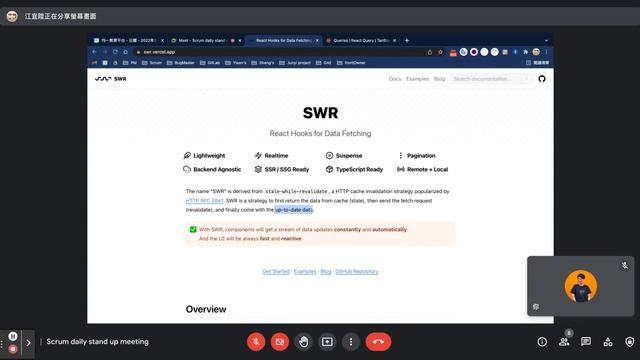Open the in-call chat panel
Screen dimensions: 640x360
586,342
